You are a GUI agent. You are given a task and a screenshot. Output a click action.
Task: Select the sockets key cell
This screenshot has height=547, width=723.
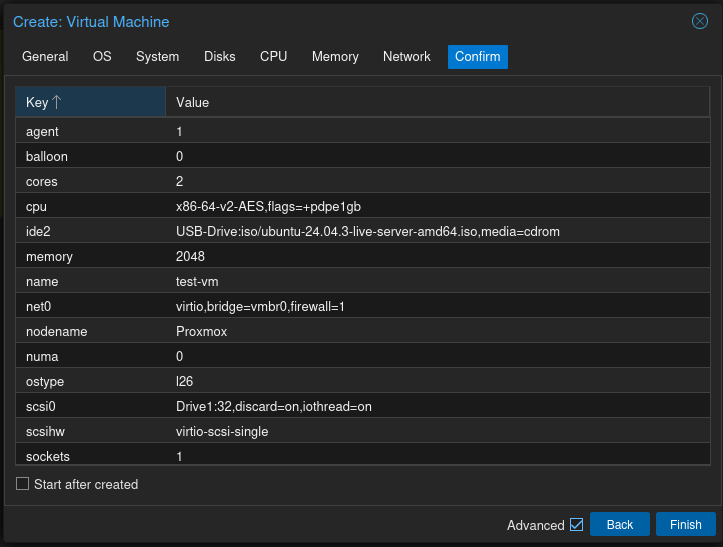click(x=90, y=454)
